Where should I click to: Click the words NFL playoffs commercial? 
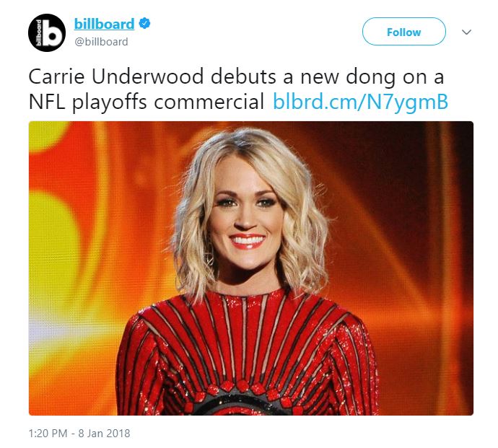(147, 102)
